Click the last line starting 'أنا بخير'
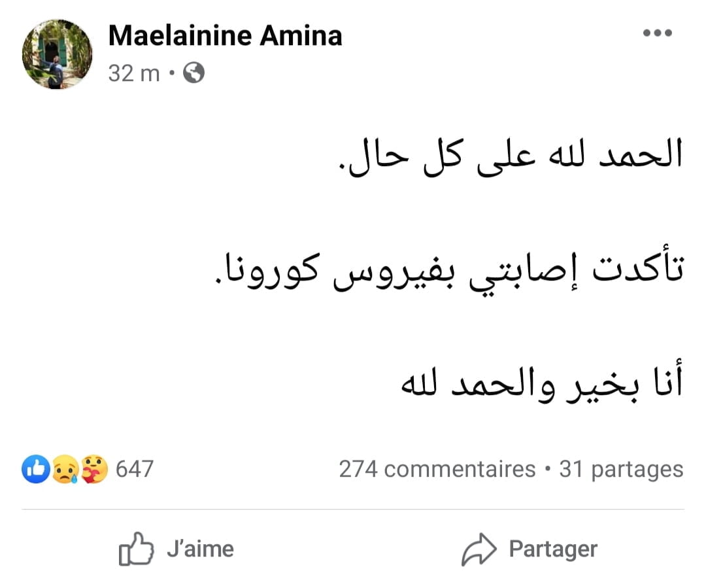 [541, 385]
